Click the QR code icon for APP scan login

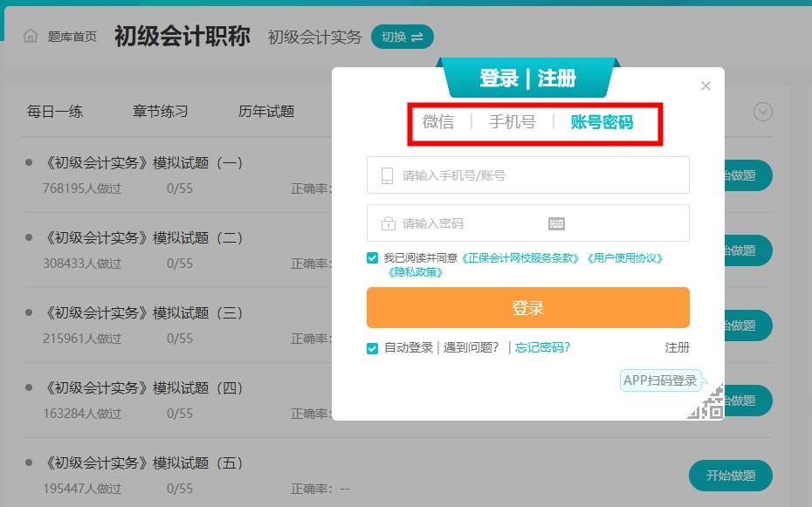[x=708, y=402]
